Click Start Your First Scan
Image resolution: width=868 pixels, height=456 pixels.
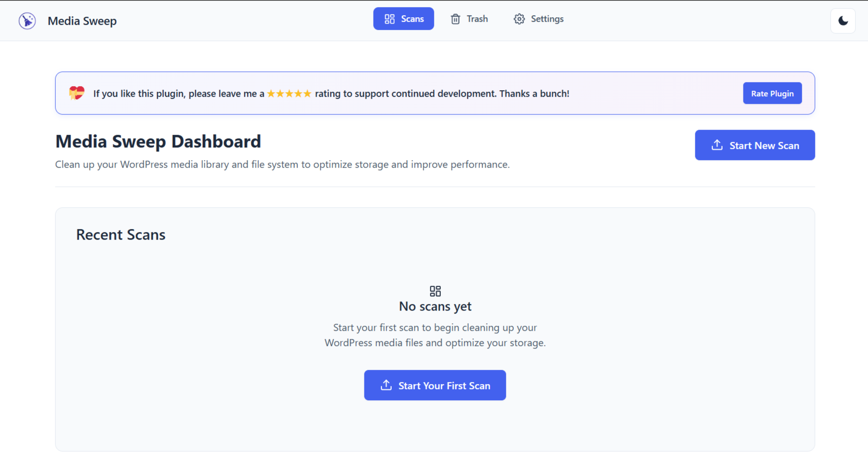(435, 385)
